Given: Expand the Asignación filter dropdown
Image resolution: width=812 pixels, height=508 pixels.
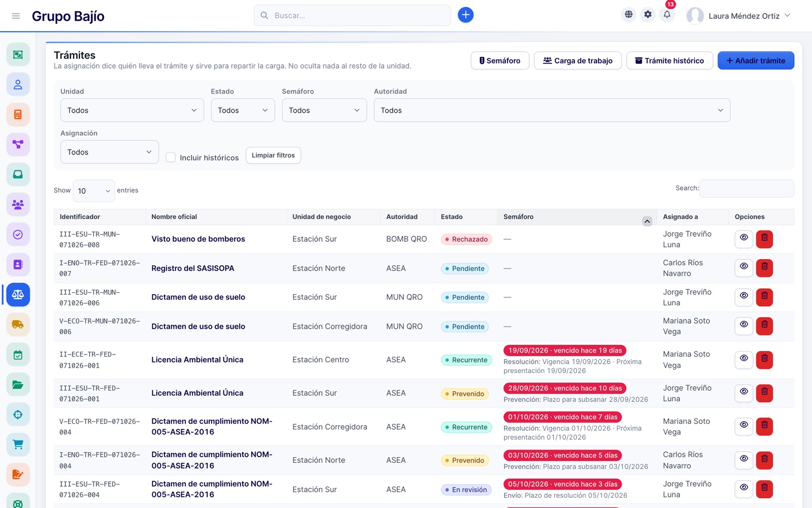Looking at the screenshot, I should coord(110,152).
